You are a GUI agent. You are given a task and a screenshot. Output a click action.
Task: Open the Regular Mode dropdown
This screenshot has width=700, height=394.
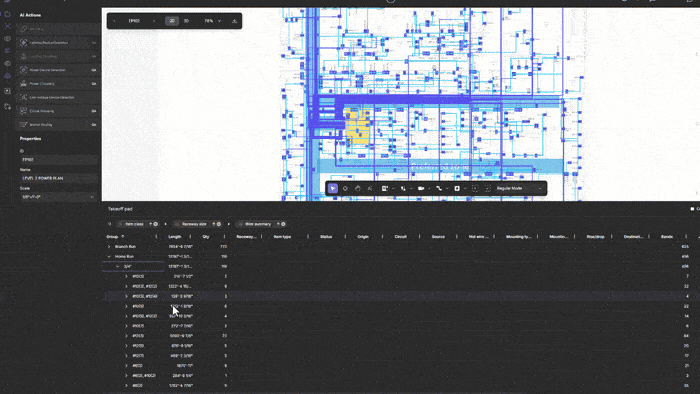click(519, 189)
